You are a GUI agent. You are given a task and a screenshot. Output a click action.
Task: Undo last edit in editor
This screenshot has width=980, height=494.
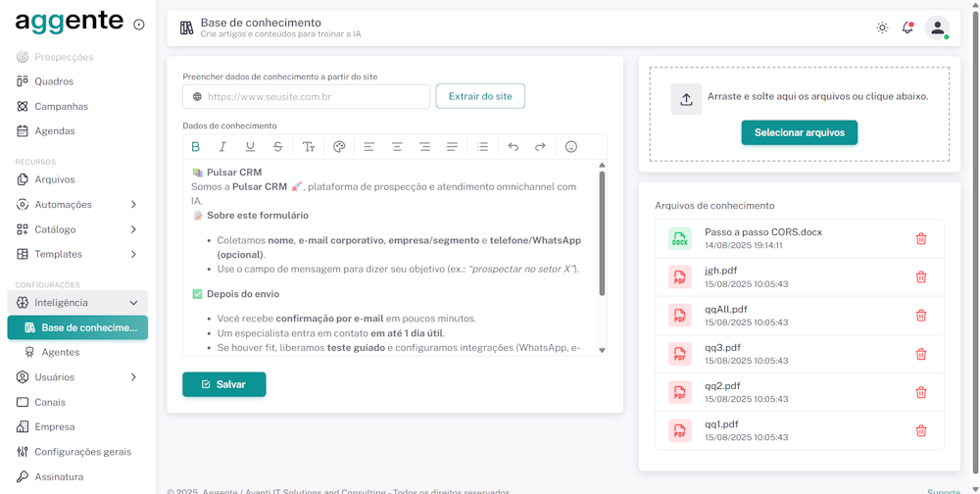(514, 147)
